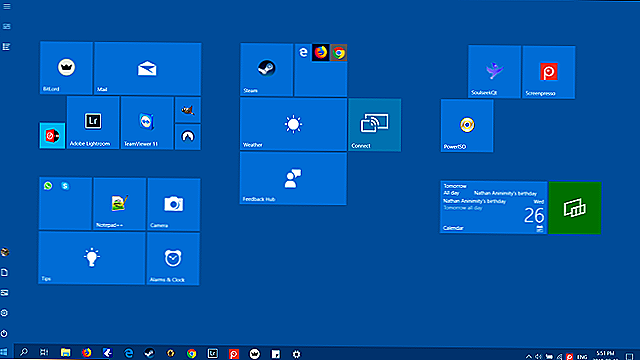Screen dimensions: 640x360
Task: Open the WhatsApp small tile
Action: pos(48,186)
